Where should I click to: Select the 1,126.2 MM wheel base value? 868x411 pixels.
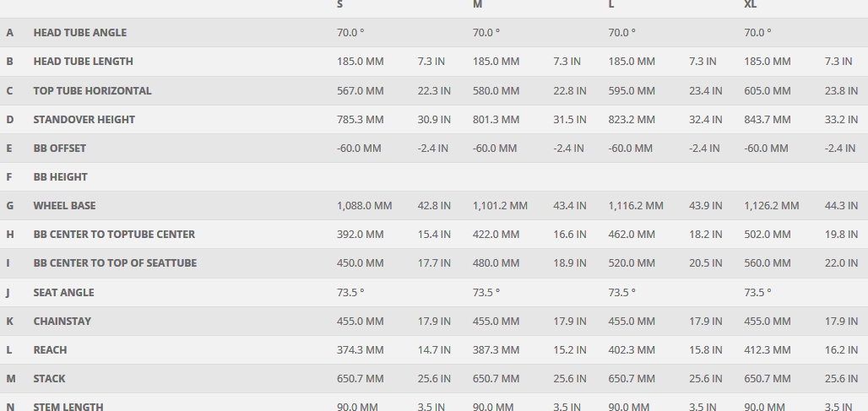[771, 206]
